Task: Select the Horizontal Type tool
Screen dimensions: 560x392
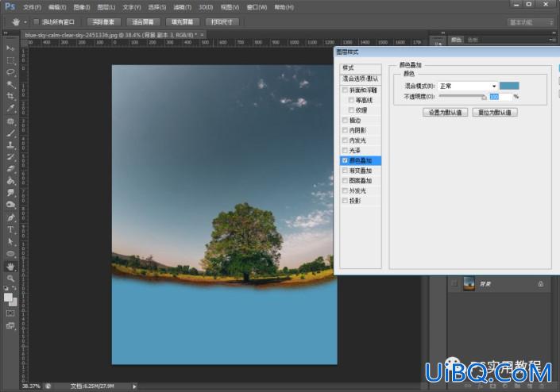Action: pos(10,229)
